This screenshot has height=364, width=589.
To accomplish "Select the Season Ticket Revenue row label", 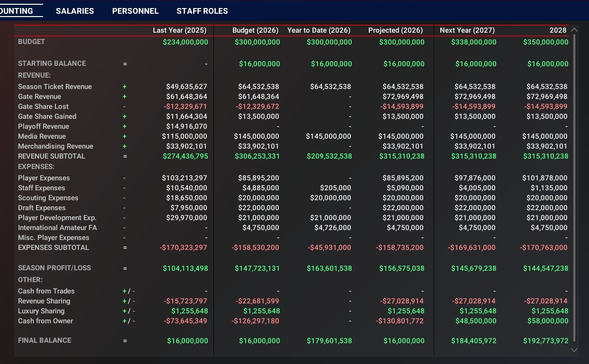I will pos(55,87).
